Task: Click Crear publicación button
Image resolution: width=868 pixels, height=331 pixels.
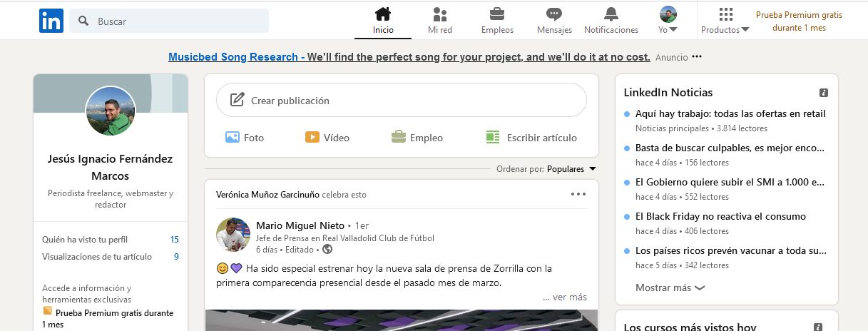Action: click(401, 101)
